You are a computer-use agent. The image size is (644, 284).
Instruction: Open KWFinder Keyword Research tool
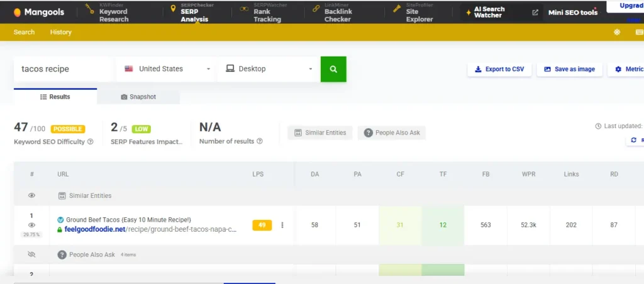pyautogui.click(x=108, y=13)
